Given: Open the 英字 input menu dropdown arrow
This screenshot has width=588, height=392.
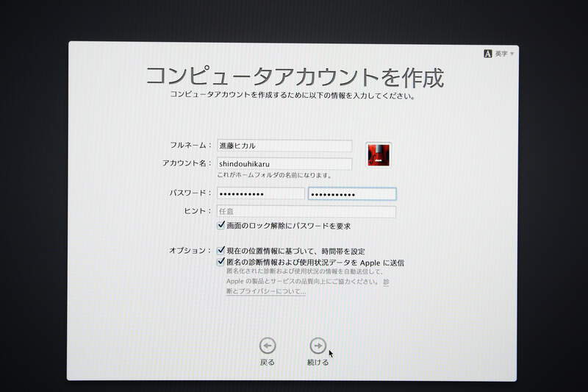Looking at the screenshot, I should click(512, 54).
